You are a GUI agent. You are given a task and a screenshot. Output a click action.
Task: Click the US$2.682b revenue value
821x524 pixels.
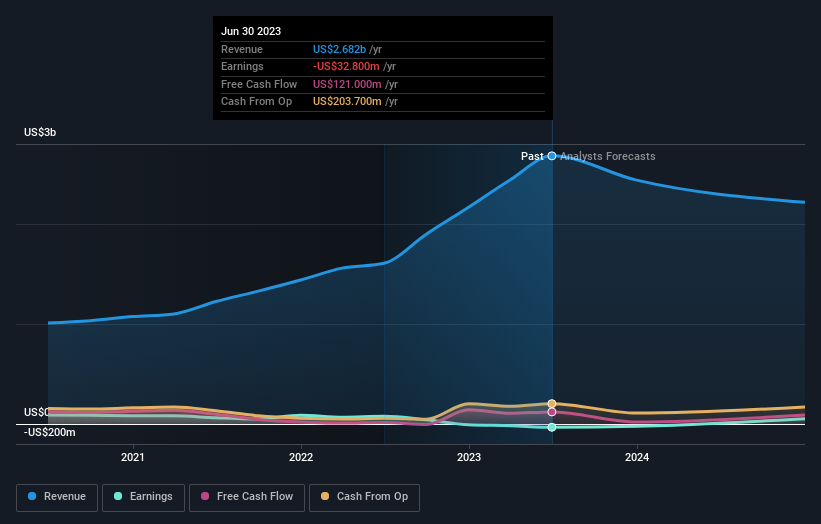click(339, 49)
